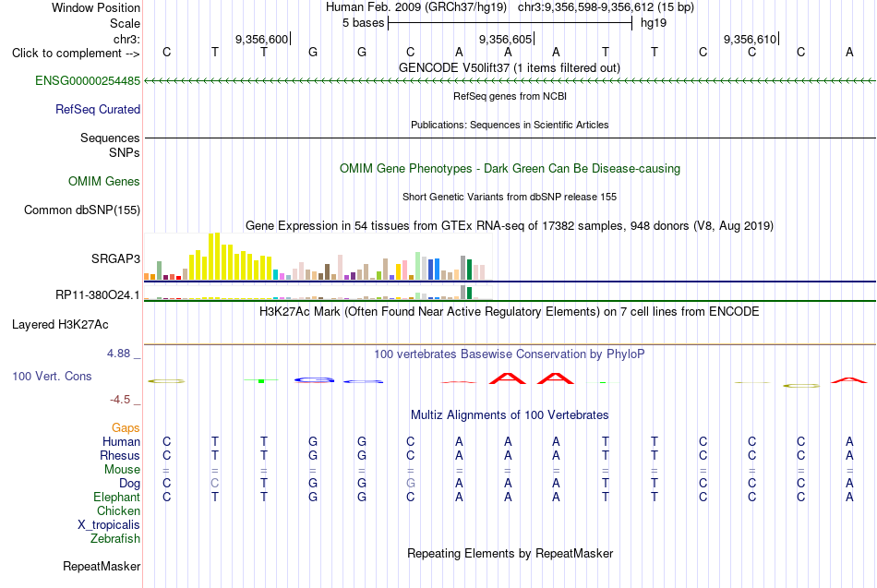This screenshot has width=877, height=588.
Task: Click the Chicken species alignment label
Action: click(x=118, y=510)
